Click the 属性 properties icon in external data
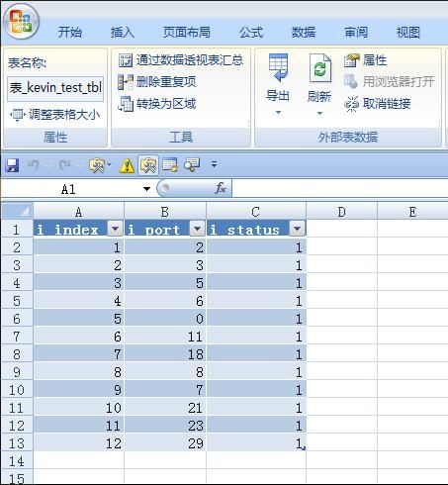The height and width of the screenshot is (485, 448). click(x=351, y=60)
